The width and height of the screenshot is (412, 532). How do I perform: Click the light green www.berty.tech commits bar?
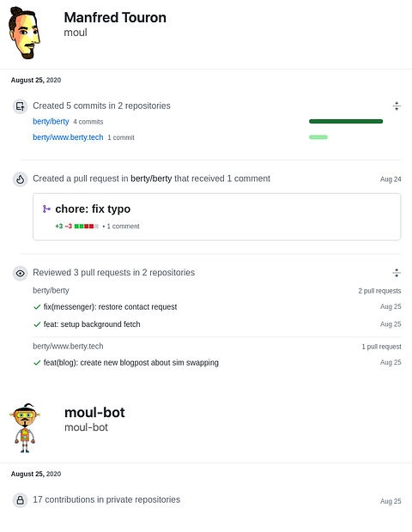[x=318, y=137]
